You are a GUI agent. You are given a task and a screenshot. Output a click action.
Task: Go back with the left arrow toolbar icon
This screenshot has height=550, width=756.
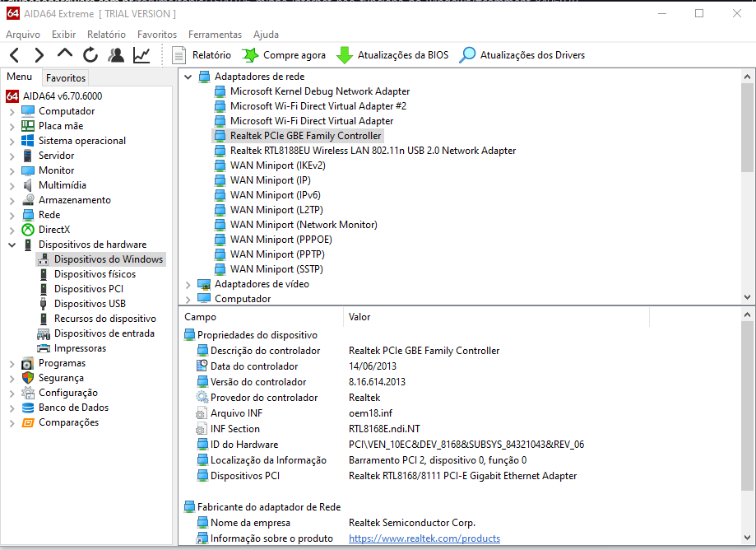click(15, 55)
